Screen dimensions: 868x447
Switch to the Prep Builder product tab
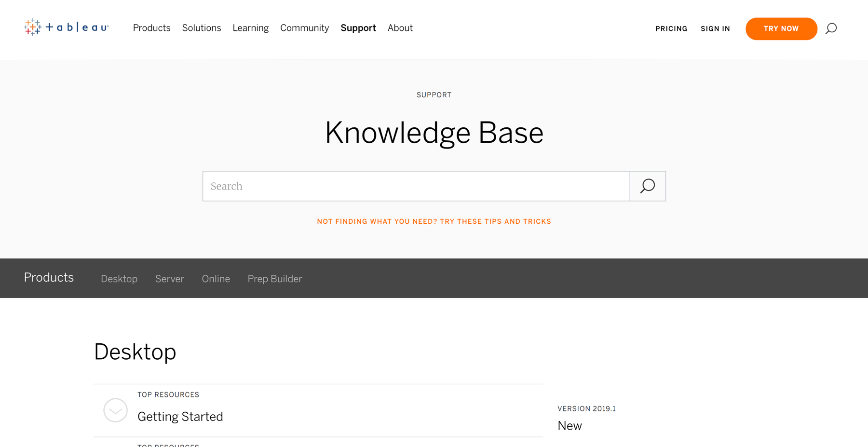pos(274,279)
